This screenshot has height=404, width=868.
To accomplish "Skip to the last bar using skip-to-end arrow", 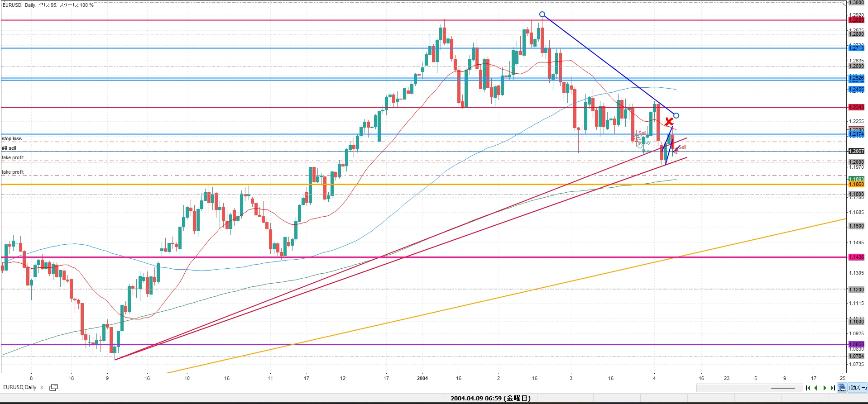I will pyautogui.click(x=833, y=388).
